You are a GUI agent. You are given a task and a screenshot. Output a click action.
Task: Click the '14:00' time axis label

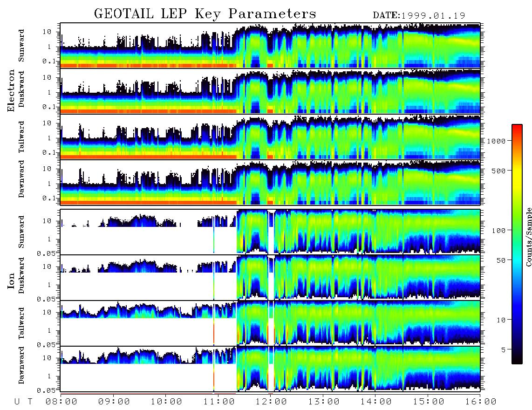pyautogui.click(x=376, y=402)
